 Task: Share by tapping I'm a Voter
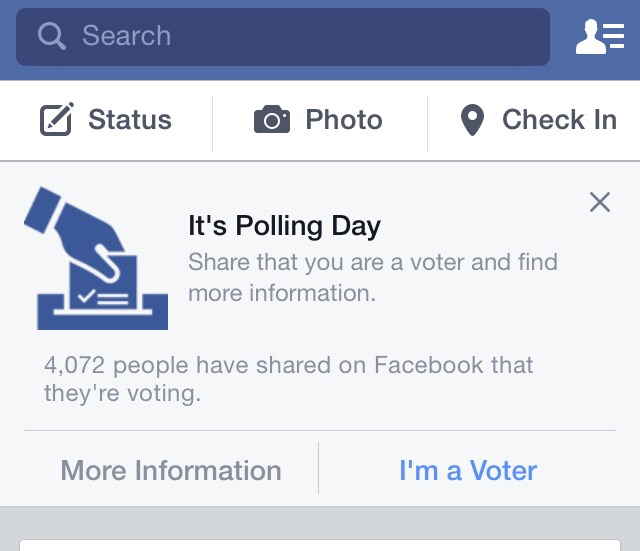pos(468,470)
